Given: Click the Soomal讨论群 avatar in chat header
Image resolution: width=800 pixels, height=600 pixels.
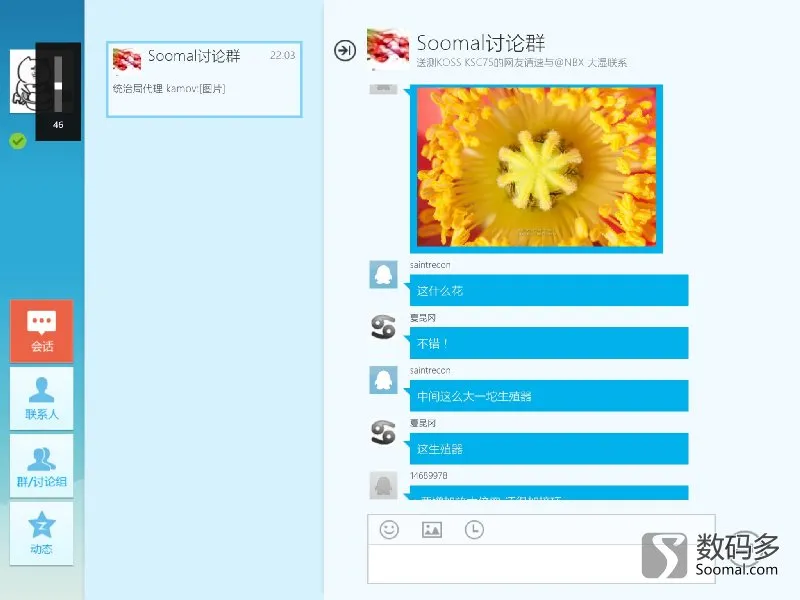Looking at the screenshot, I should click(388, 48).
